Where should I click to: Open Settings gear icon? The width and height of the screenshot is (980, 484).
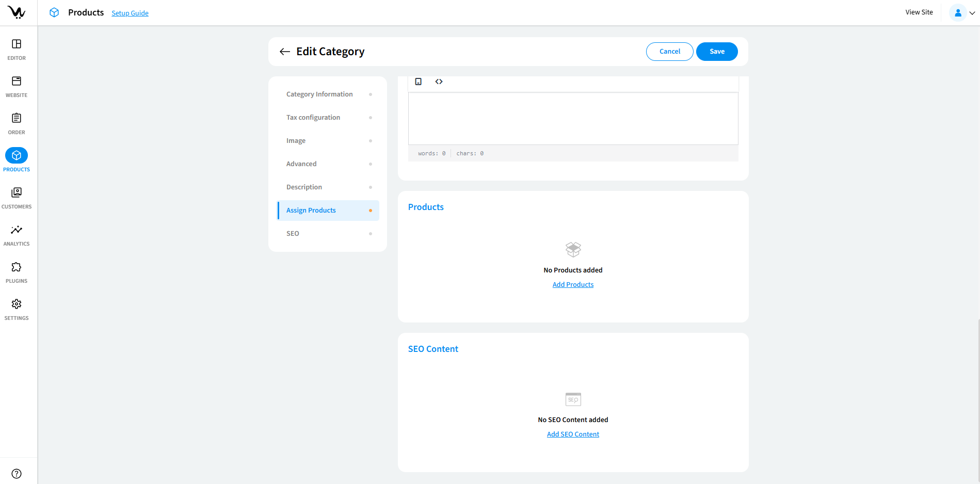pyautogui.click(x=17, y=304)
